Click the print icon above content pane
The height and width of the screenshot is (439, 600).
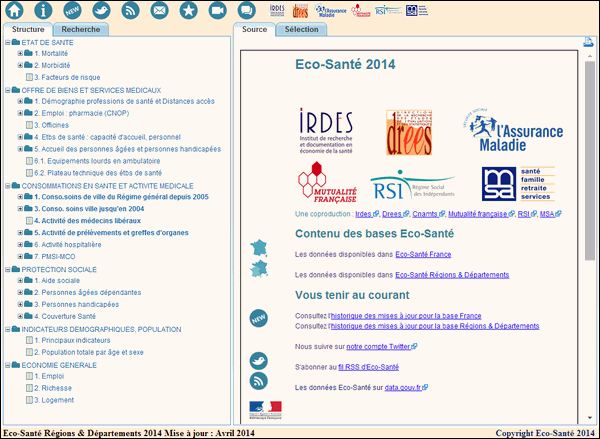(x=589, y=42)
